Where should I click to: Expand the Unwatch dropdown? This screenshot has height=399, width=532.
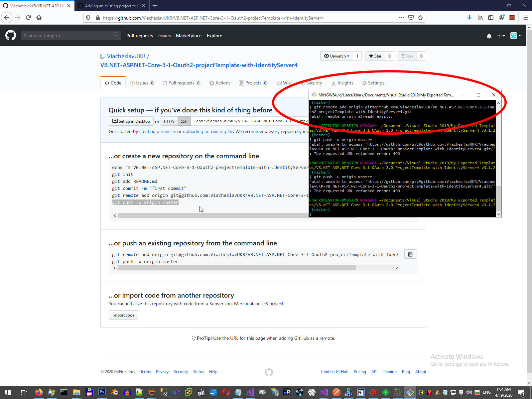(x=337, y=56)
